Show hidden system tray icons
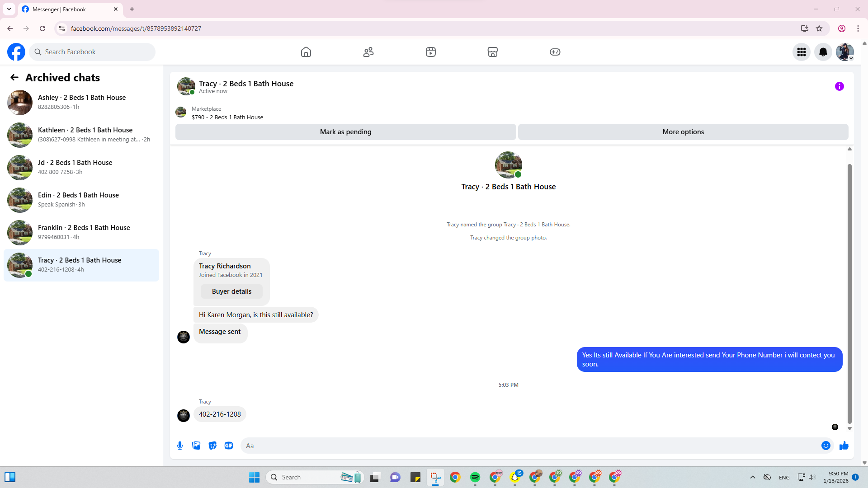 [x=752, y=477]
